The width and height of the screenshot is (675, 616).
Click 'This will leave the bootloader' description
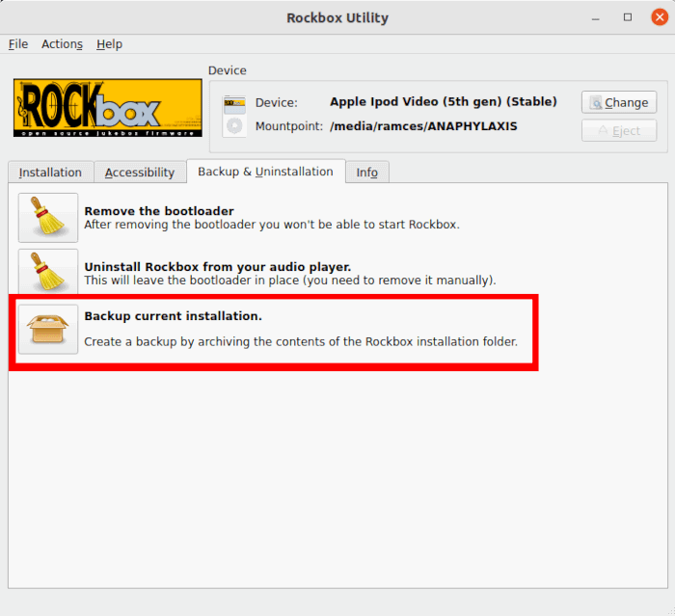tap(290, 281)
